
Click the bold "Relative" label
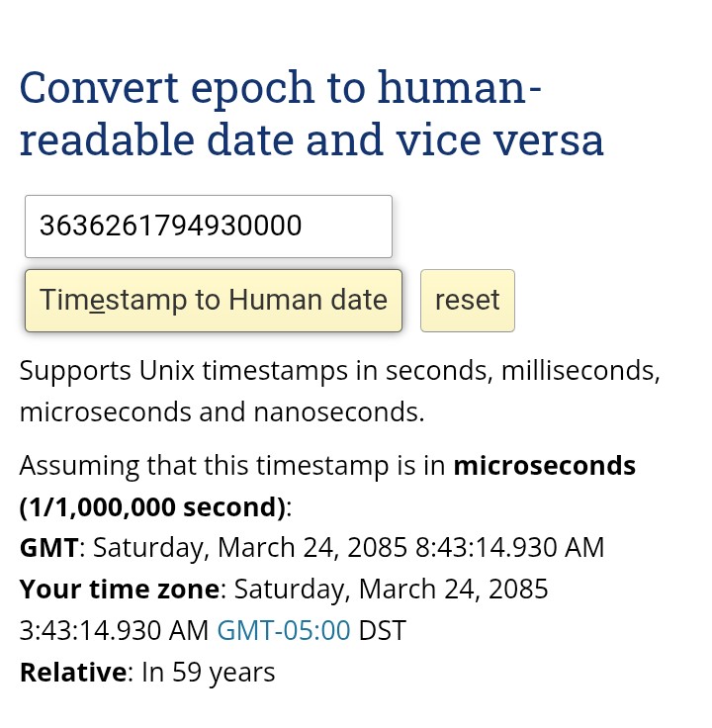pos(73,673)
